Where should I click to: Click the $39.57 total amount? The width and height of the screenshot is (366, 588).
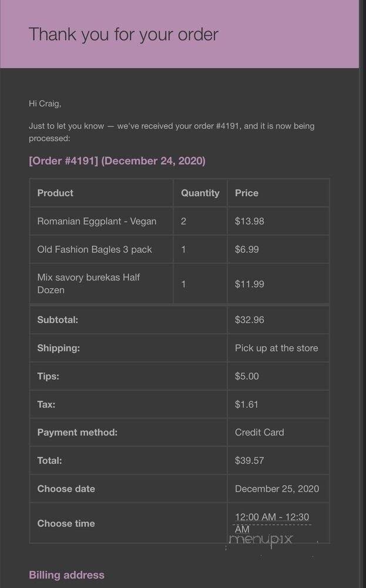tap(249, 460)
